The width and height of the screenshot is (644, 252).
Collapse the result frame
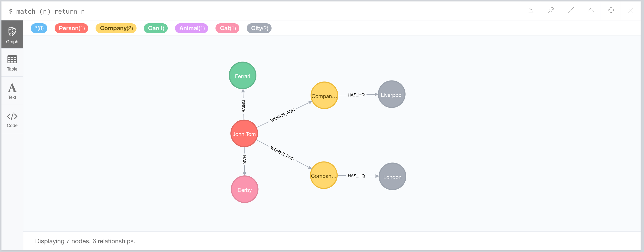591,10
